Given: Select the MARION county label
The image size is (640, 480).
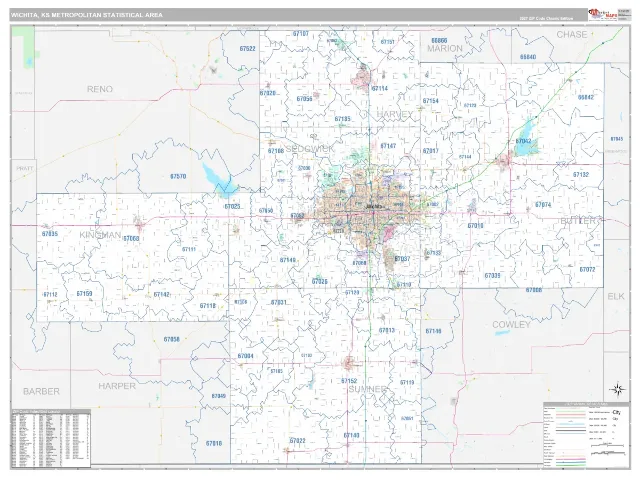Looking at the screenshot, I should (x=445, y=48).
